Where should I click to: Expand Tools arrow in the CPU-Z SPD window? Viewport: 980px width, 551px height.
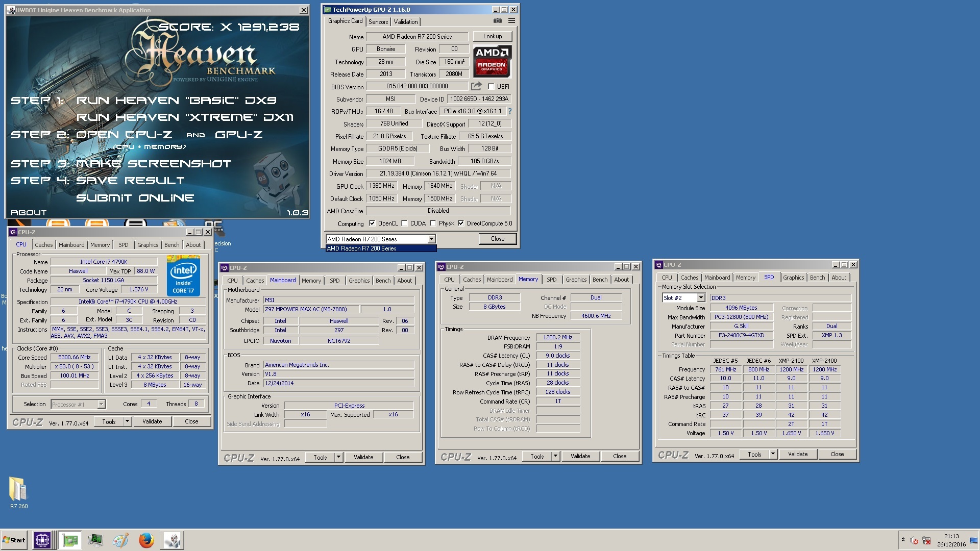click(773, 454)
